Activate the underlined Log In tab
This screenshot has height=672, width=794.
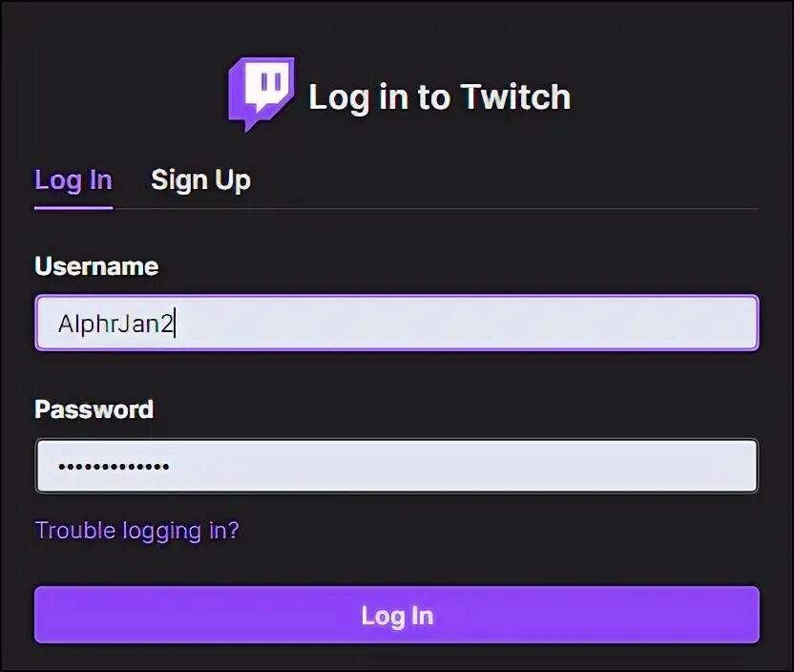pyautogui.click(x=73, y=180)
